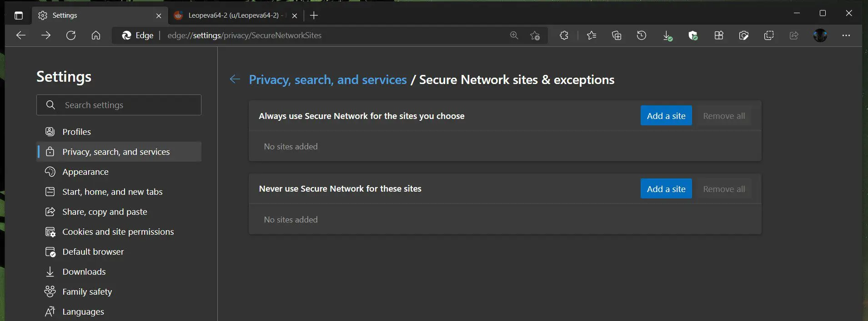Open the Downloads toolbar icon
The height and width of the screenshot is (321, 868).
click(667, 35)
